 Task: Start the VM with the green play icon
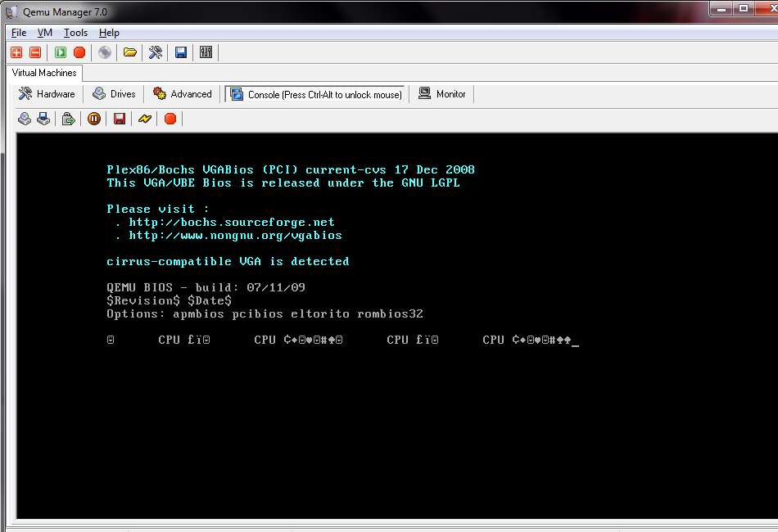tap(61, 52)
